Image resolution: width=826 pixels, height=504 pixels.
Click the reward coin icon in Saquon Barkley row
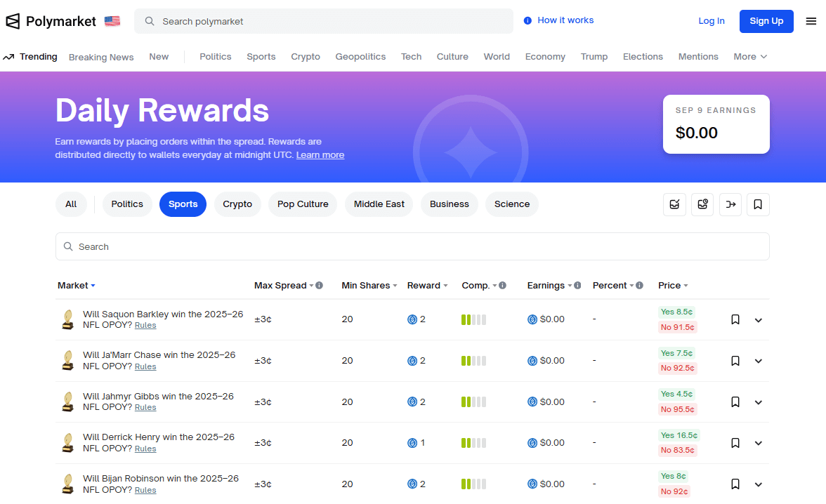[412, 319]
